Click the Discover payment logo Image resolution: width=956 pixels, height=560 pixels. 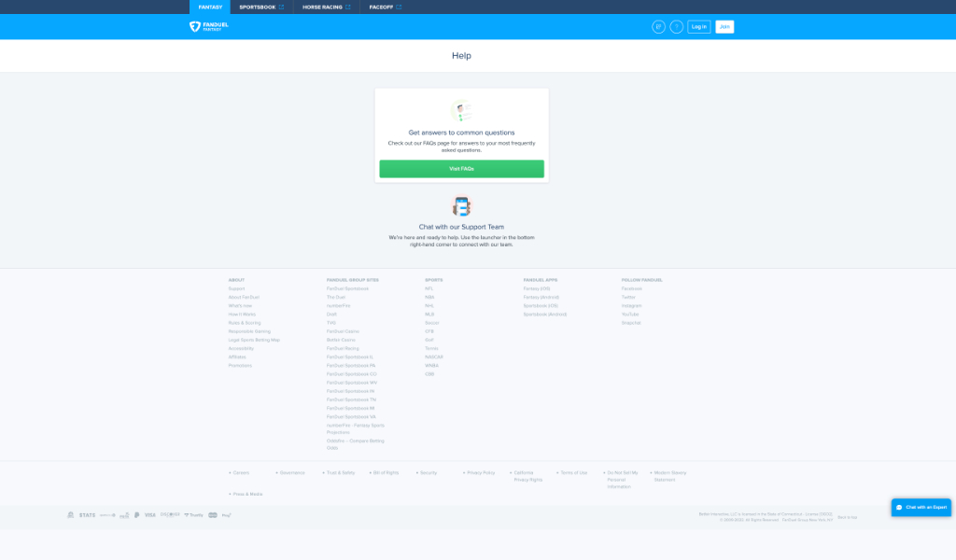click(170, 515)
